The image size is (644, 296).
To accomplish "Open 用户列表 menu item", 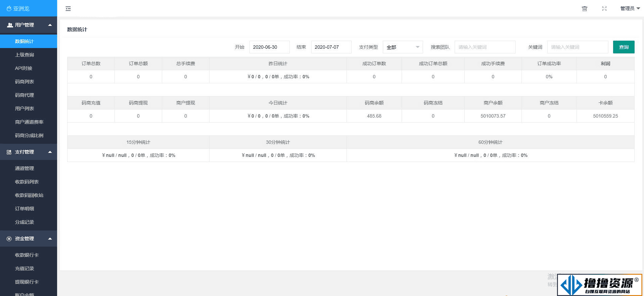I will tap(29, 109).
